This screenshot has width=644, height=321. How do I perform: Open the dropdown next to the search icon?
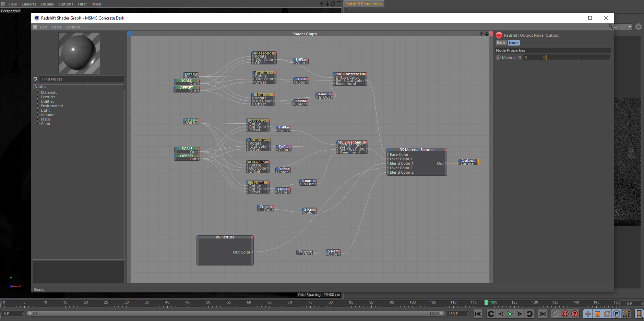pos(630,27)
